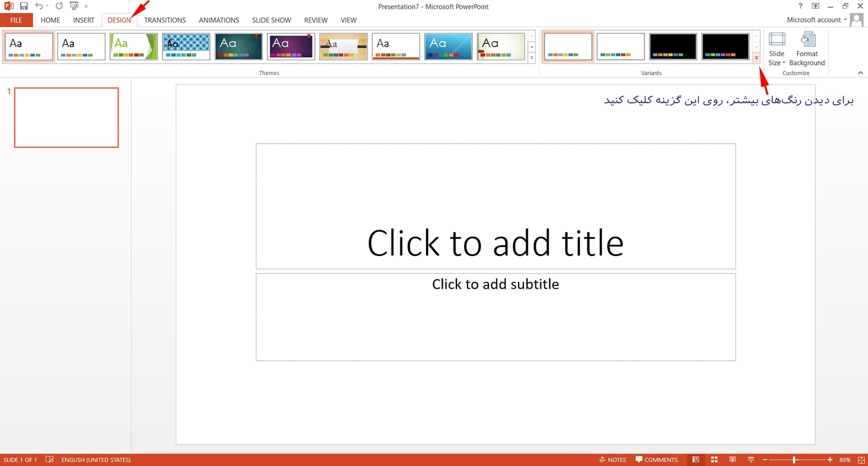Switch to the ANIMATIONS tab
The height and width of the screenshot is (466, 868).
219,20
